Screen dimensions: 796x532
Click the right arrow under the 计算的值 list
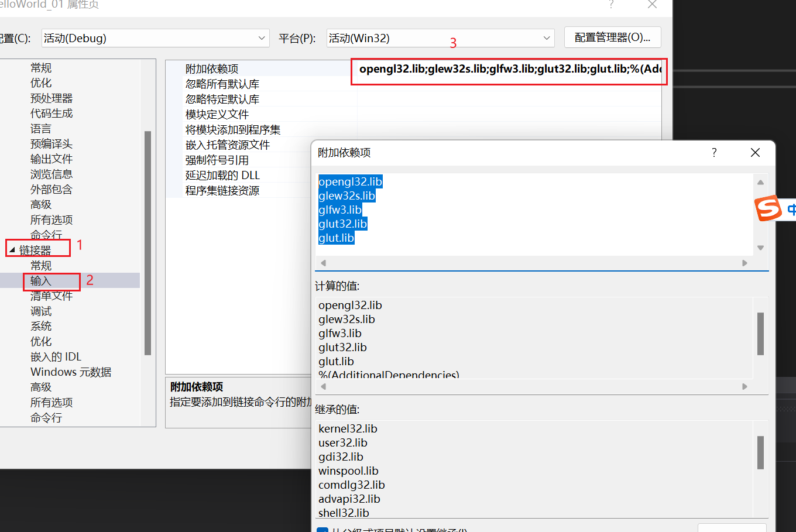coord(744,386)
